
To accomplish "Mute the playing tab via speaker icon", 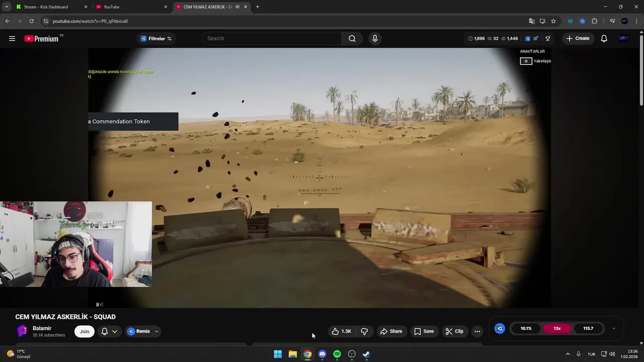I will click(x=237, y=7).
